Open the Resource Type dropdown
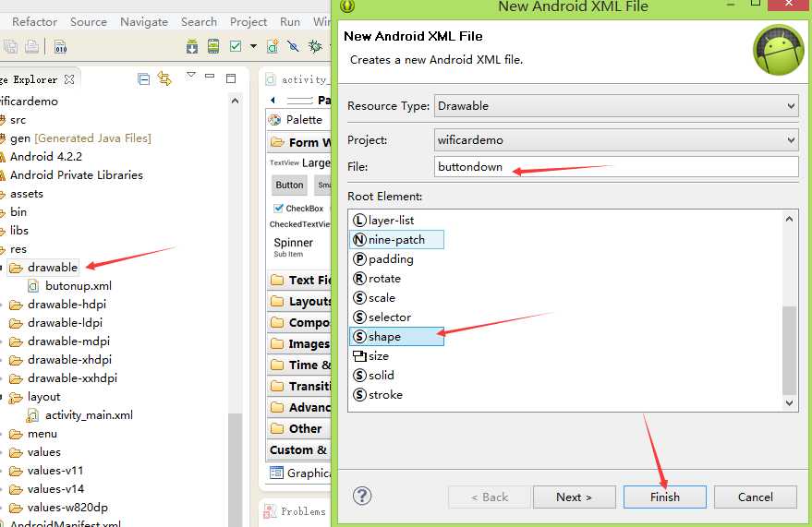 (616, 106)
